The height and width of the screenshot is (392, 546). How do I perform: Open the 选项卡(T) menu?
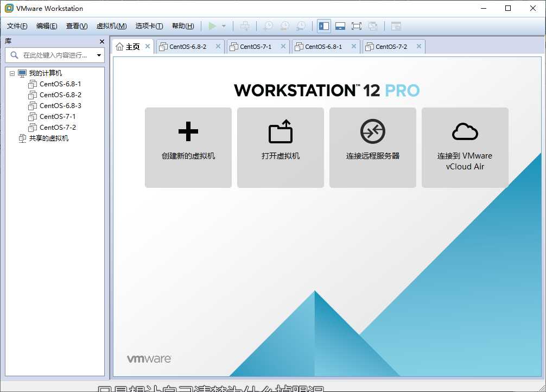[x=149, y=26]
